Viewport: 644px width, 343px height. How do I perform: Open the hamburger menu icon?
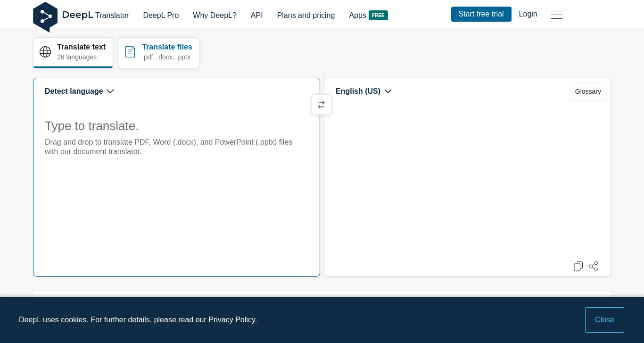[x=556, y=15]
